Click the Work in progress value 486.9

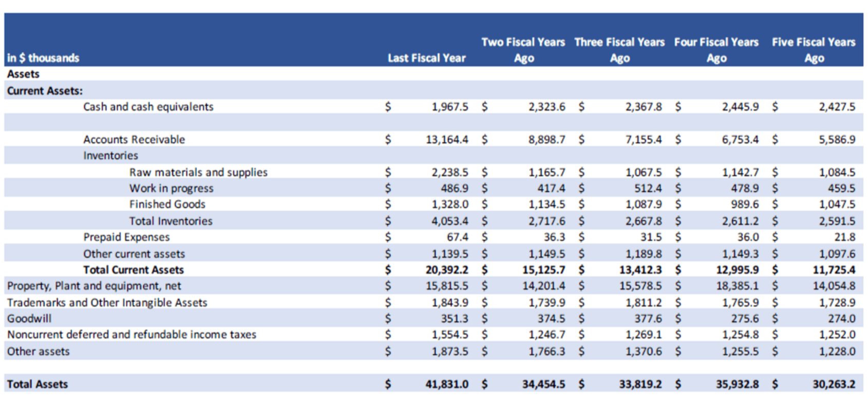pyautogui.click(x=455, y=188)
